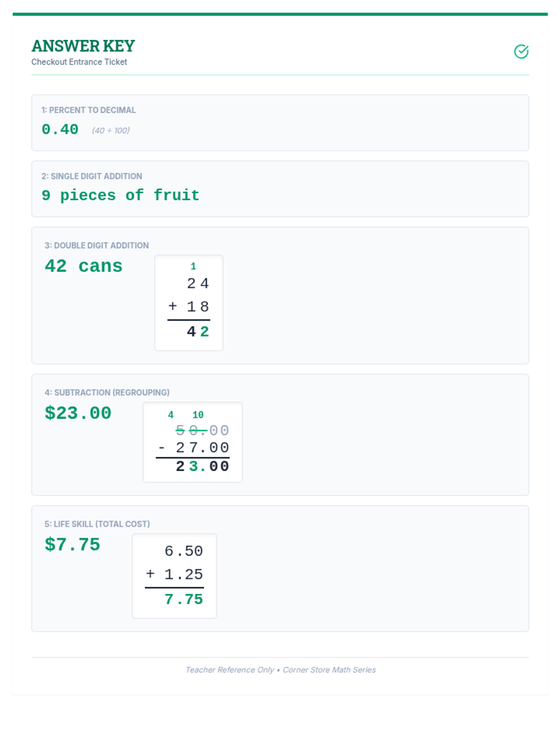Click the 9 pieces of fruit answer

[120, 195]
